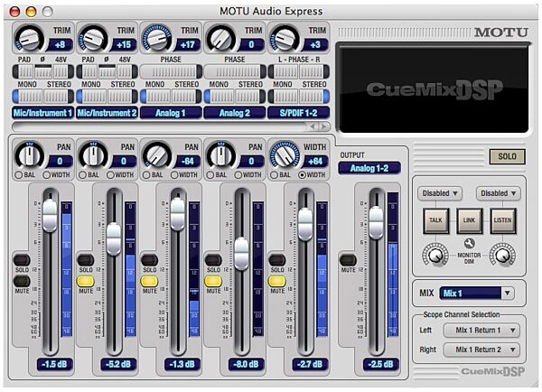This screenshot has height=392, width=542.
Task: Click the S/PDIF width knob
Action: (285, 154)
